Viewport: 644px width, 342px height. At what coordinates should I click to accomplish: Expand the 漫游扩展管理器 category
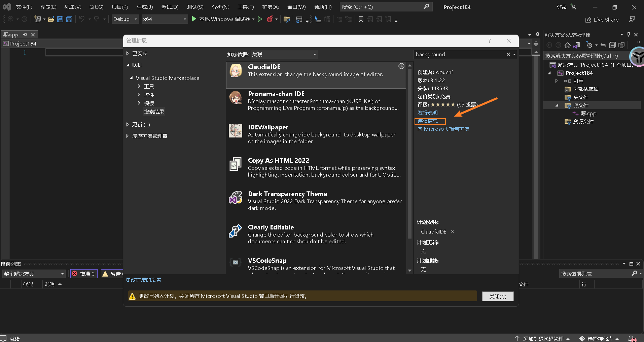point(128,136)
